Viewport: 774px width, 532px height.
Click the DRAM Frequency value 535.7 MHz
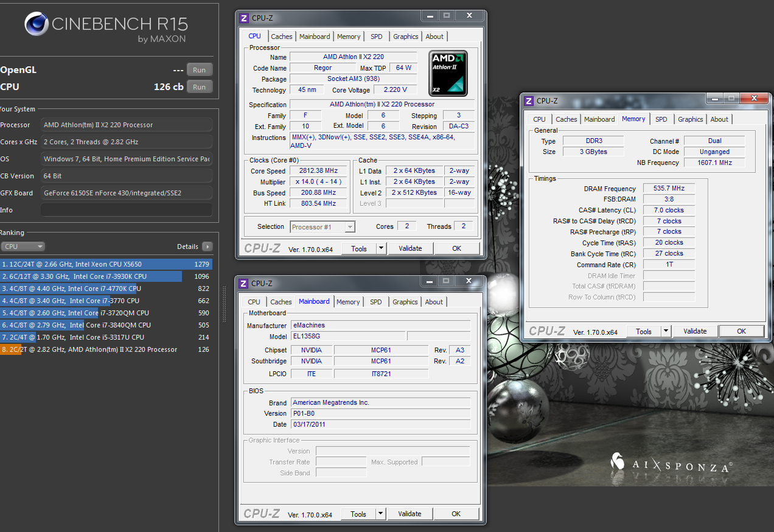point(669,189)
